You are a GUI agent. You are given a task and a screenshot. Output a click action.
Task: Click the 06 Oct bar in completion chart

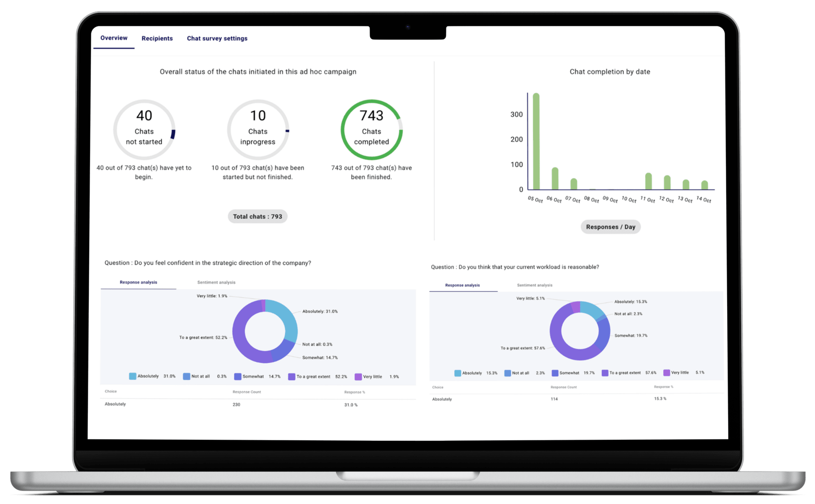555,179
